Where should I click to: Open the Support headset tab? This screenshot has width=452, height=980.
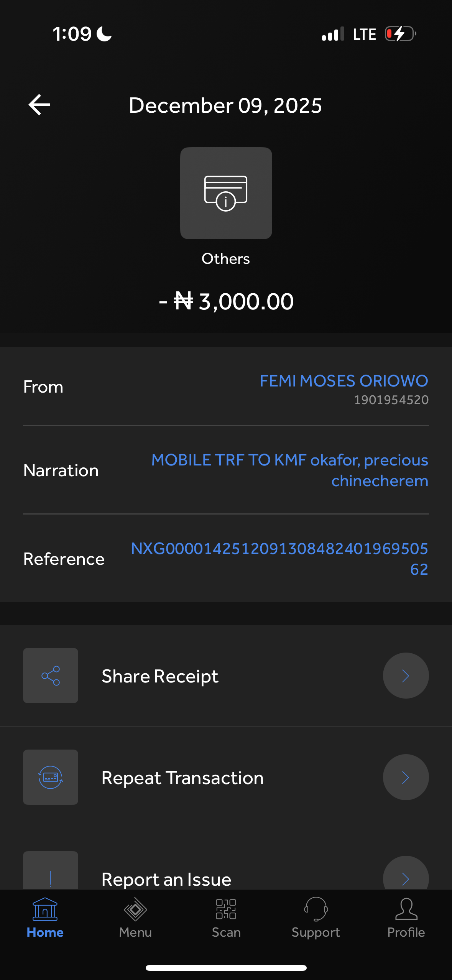click(316, 918)
